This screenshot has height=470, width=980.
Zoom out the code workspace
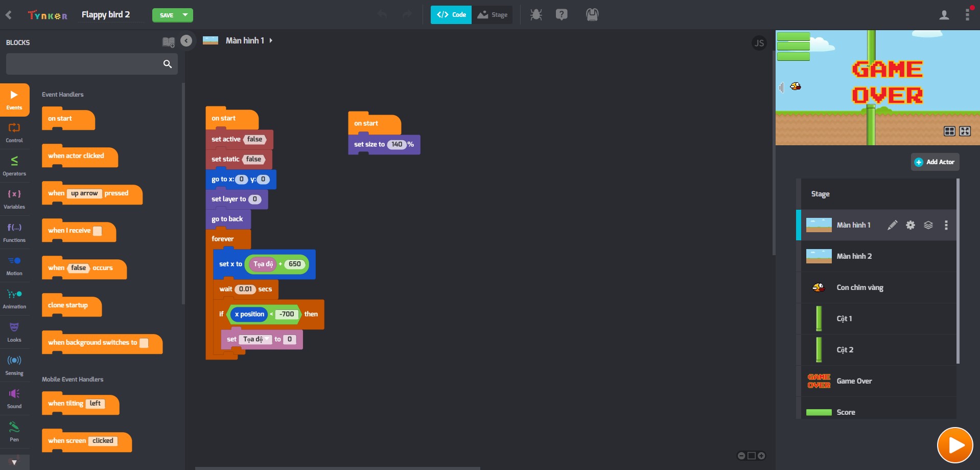(x=741, y=456)
